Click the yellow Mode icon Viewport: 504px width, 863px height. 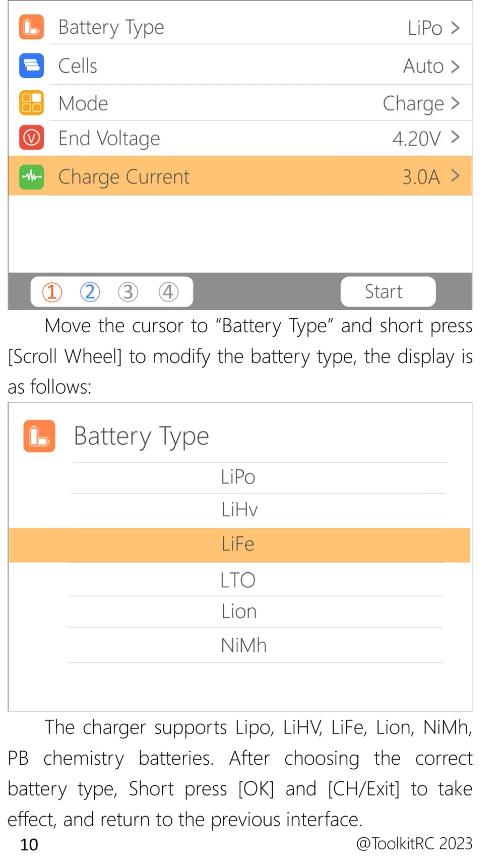pyautogui.click(x=31, y=103)
